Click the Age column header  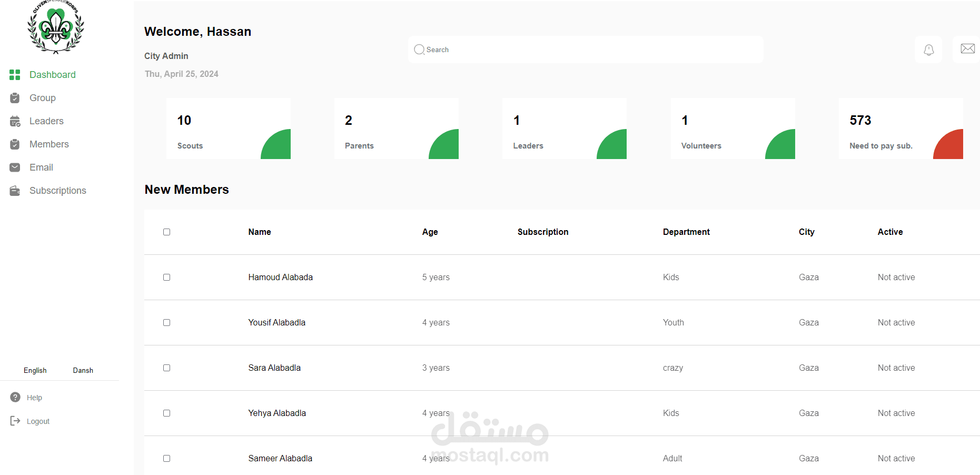click(430, 232)
